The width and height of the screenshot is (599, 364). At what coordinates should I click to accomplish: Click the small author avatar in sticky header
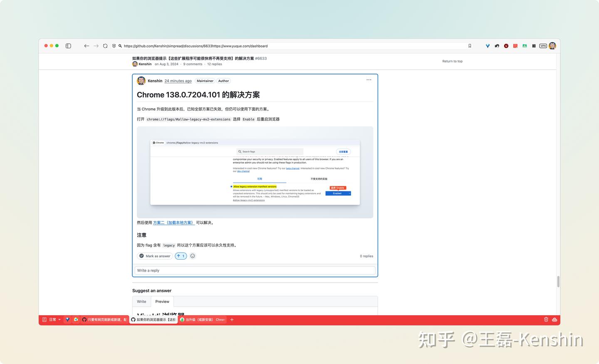(x=135, y=64)
